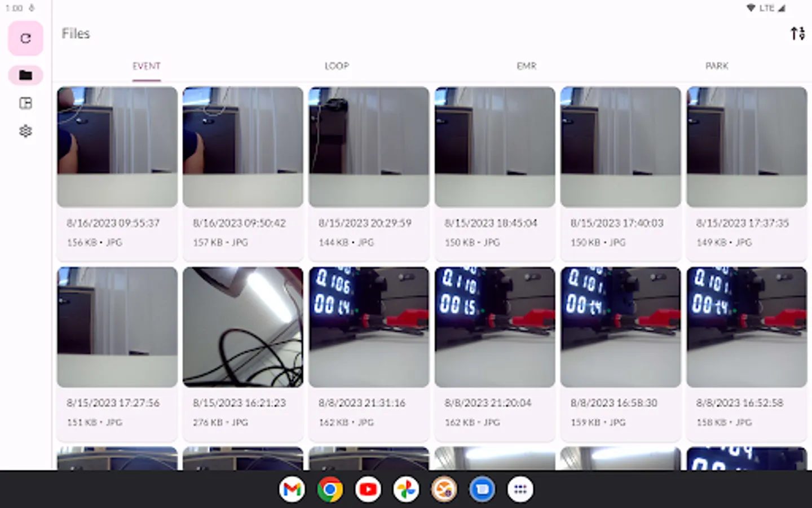Image resolution: width=812 pixels, height=508 pixels.
Task: Select the '158 KB · JPG' file info
Action: point(724,422)
